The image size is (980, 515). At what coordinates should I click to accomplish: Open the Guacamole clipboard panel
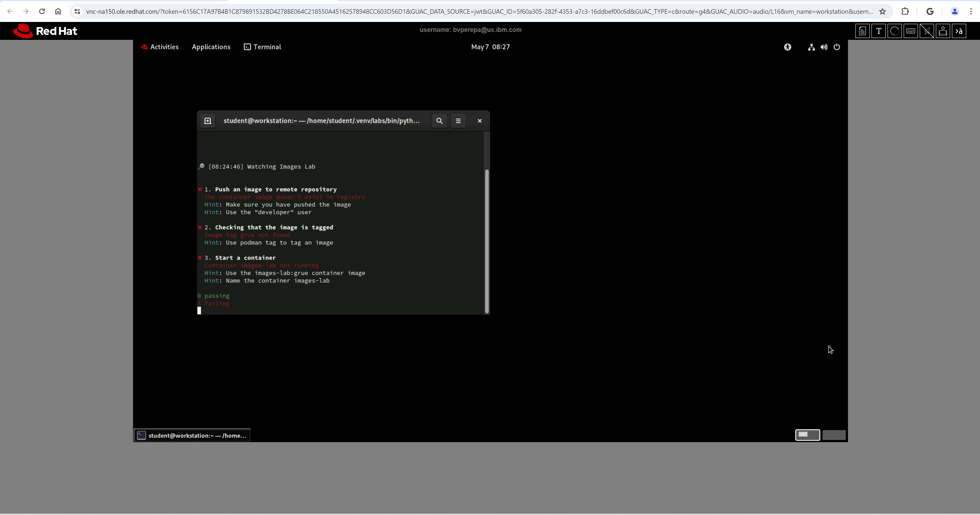[x=863, y=31]
